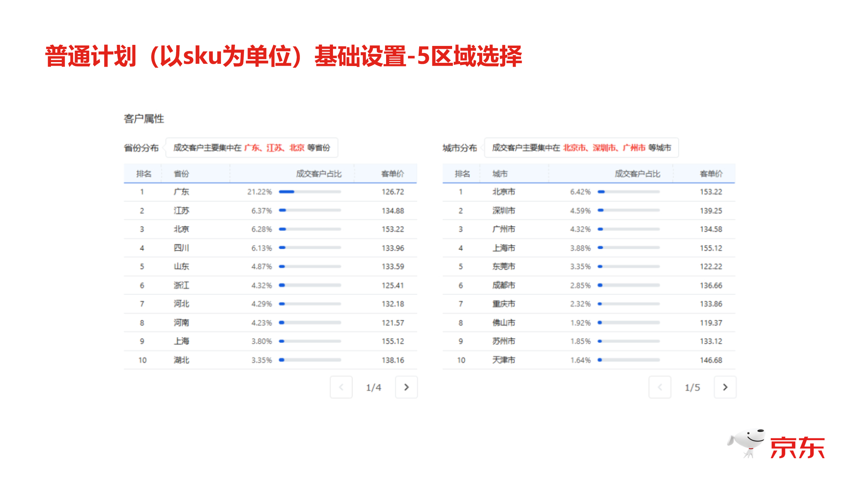Viewport: 868px width, 488px height.
Task: Go to next page of city table
Action: coord(725,387)
